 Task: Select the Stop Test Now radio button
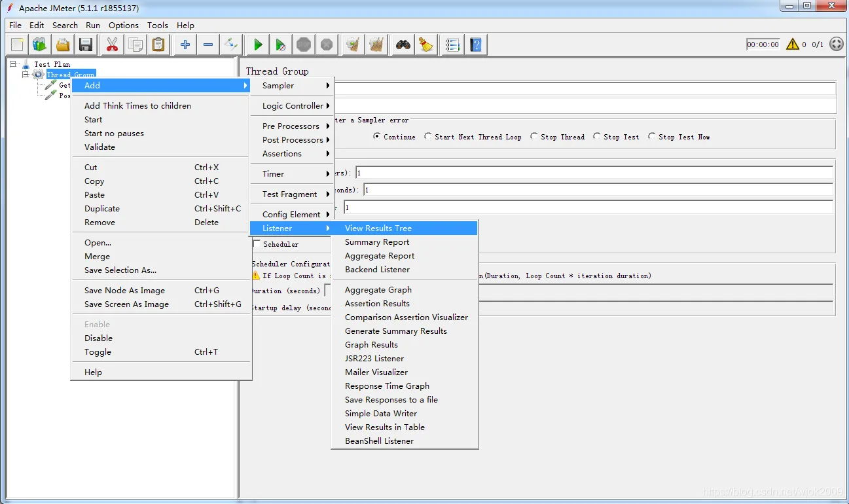click(x=679, y=137)
